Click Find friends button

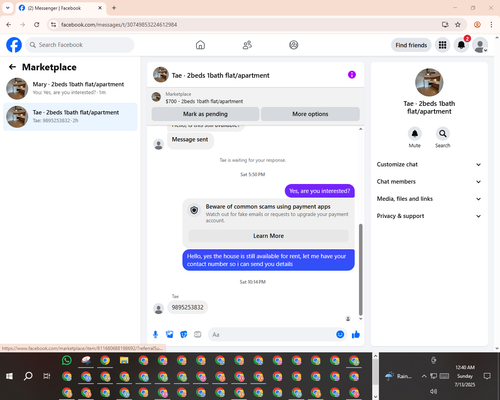pos(411,45)
